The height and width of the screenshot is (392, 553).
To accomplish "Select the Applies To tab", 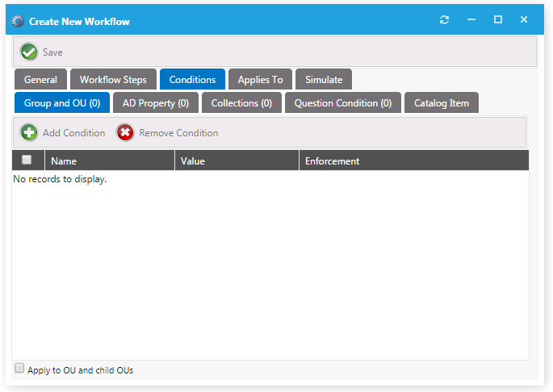I will 260,80.
